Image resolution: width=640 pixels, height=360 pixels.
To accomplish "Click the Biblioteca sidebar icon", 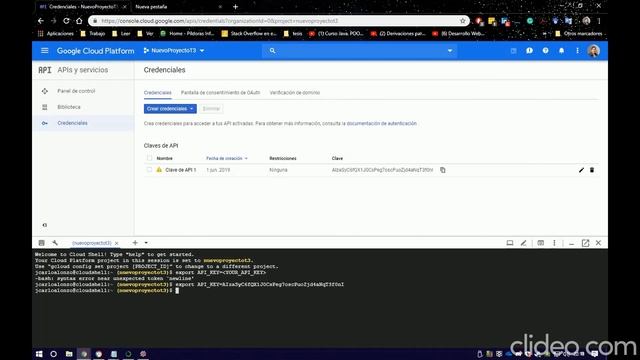I will [44, 107].
